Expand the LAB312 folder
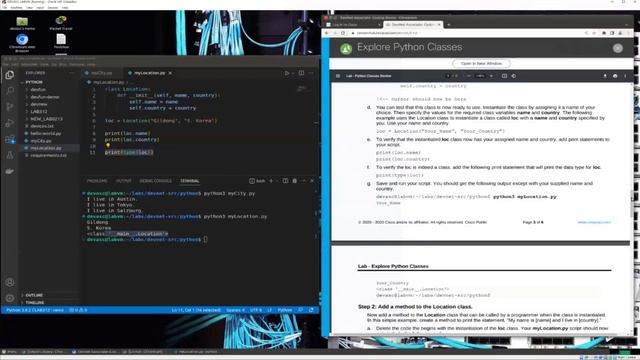This screenshot has width=640, height=360. tap(39, 111)
